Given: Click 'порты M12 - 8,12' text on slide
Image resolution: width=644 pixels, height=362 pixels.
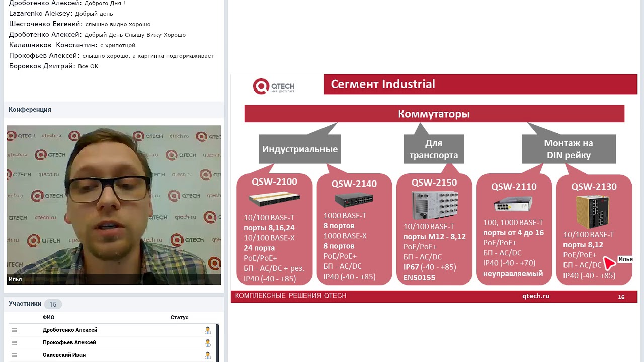Looking at the screenshot, I should pos(435,237).
